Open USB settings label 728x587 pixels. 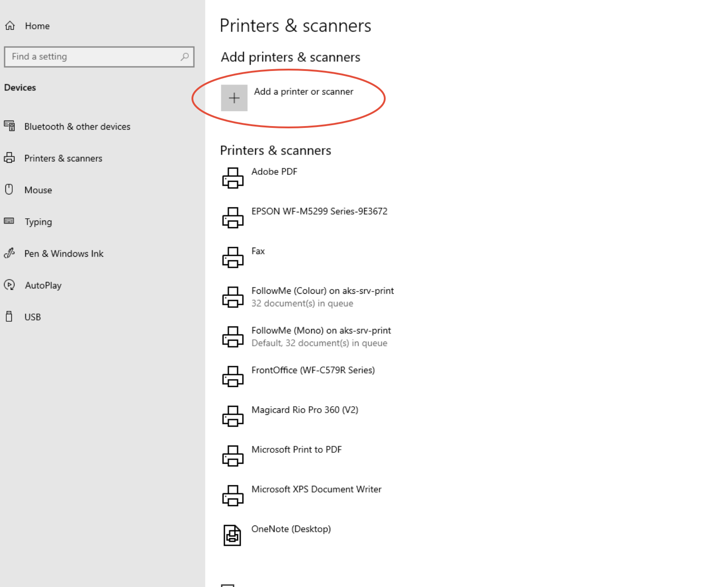click(x=33, y=317)
